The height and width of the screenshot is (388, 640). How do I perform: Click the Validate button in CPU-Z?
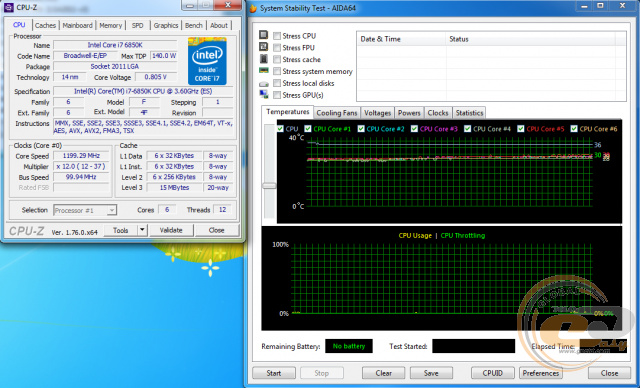click(171, 230)
